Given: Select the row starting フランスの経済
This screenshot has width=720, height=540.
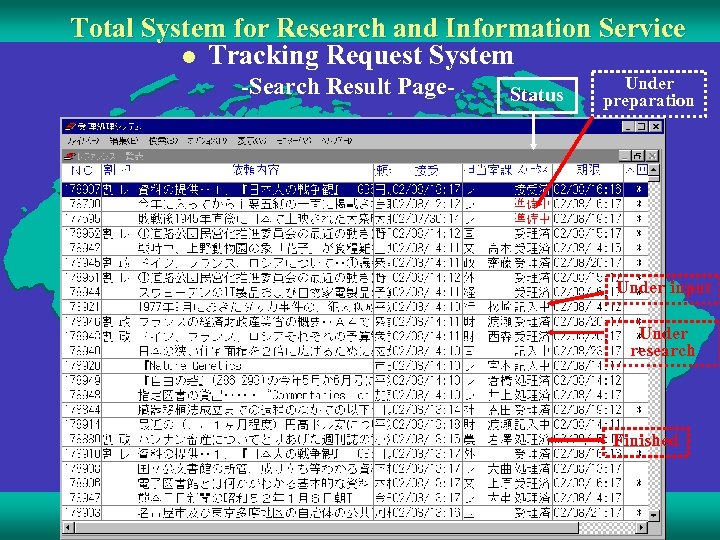Looking at the screenshot, I should click(355, 321).
